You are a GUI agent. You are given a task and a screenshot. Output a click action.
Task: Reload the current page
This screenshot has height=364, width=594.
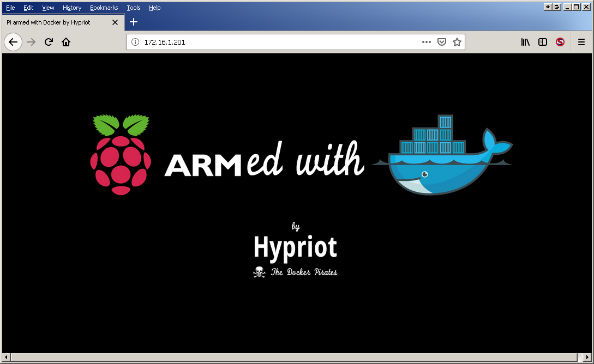[x=49, y=42]
